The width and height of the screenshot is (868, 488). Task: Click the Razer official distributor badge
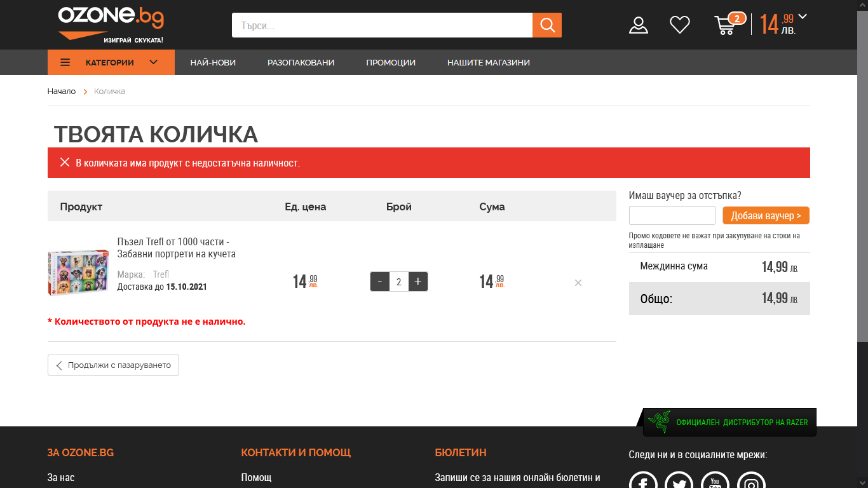729,423
